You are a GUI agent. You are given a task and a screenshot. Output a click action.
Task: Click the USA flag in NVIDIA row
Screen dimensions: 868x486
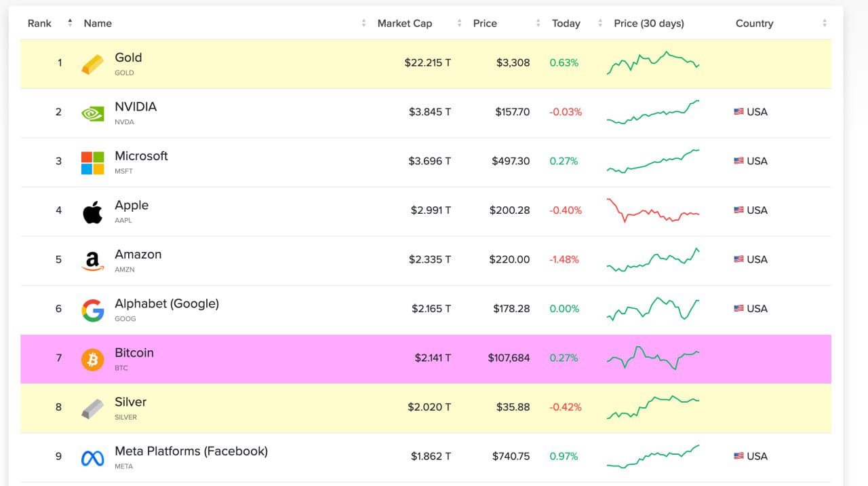coord(738,112)
